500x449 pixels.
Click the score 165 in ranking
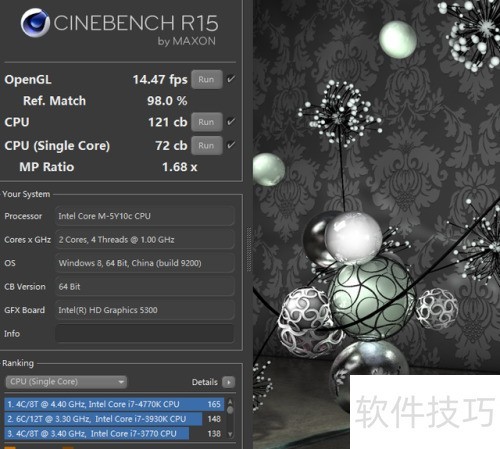pos(214,404)
